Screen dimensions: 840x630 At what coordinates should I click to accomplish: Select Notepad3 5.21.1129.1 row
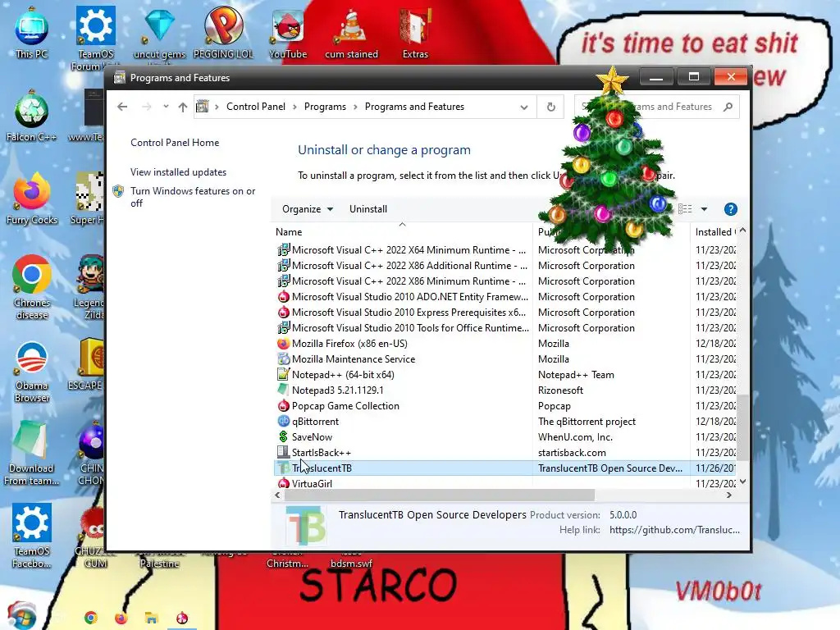click(x=505, y=390)
